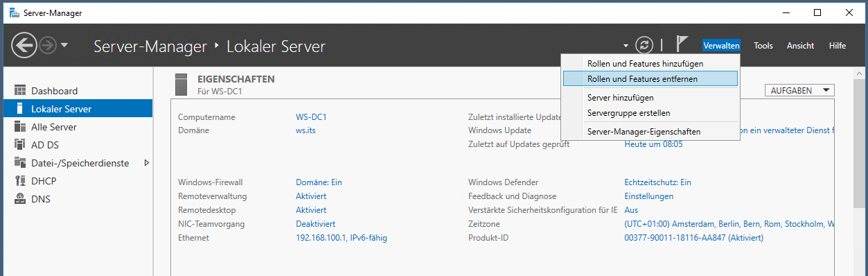Click the forward navigation arrow
The height and width of the screenshot is (276, 868).
[47, 46]
